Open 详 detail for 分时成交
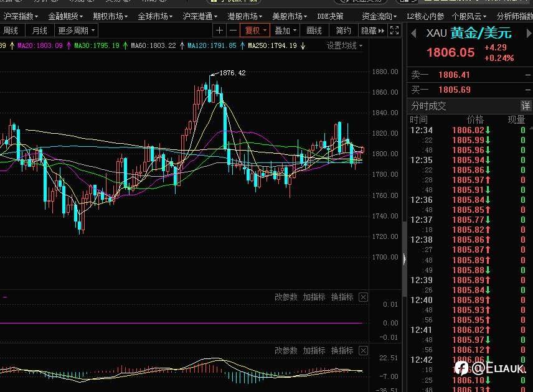This screenshot has height=392, width=533. click(x=526, y=106)
